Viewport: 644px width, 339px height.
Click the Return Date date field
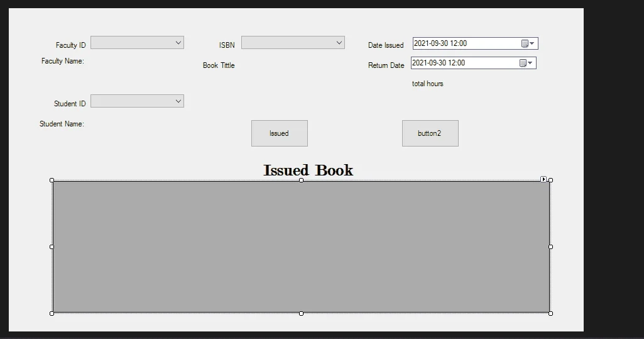474,63
